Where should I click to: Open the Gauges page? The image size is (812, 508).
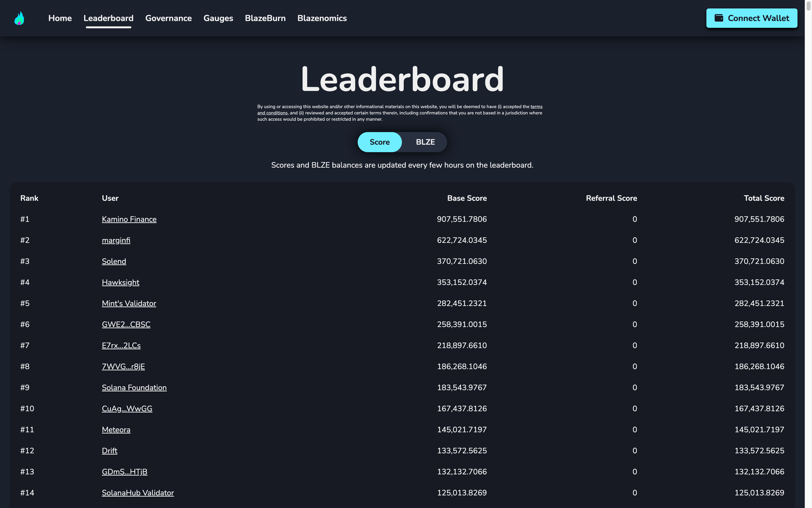click(218, 18)
